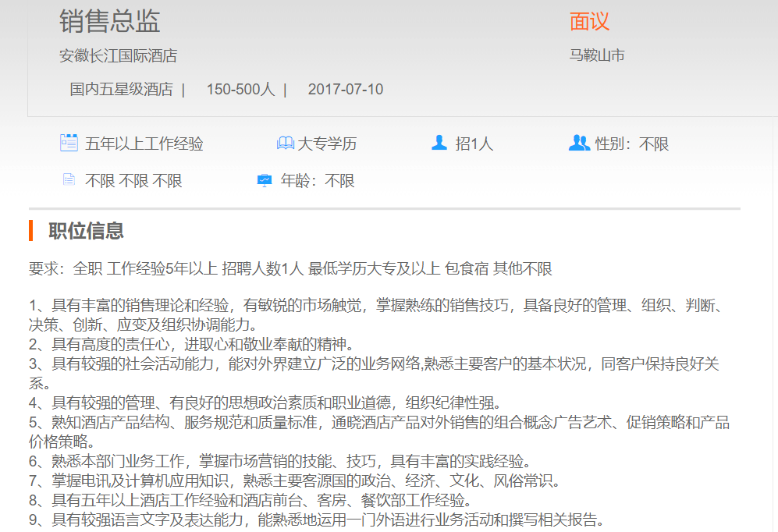Click the 要求：全职 summary line
This screenshot has height=532, width=778.
[290, 269]
